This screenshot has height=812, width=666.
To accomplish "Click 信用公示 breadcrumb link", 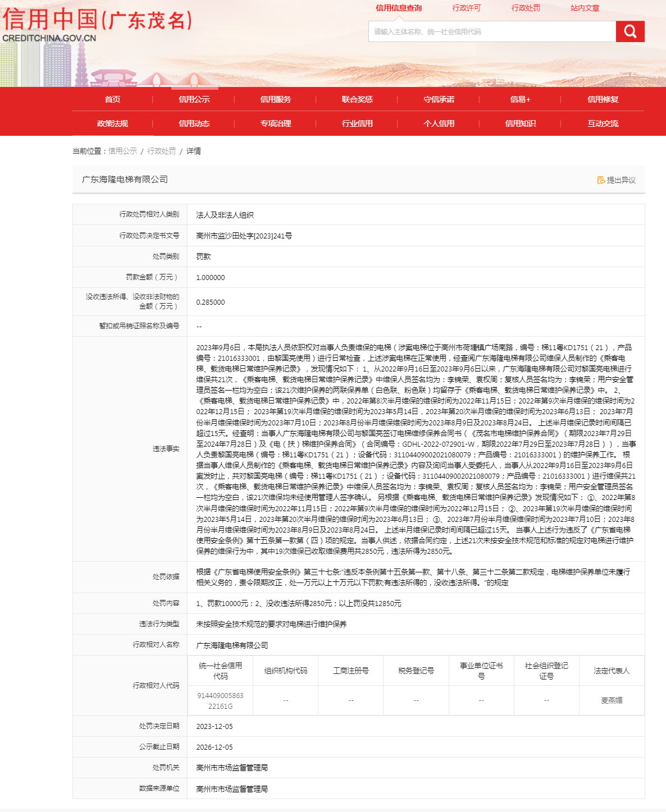I will pyautogui.click(x=122, y=151).
